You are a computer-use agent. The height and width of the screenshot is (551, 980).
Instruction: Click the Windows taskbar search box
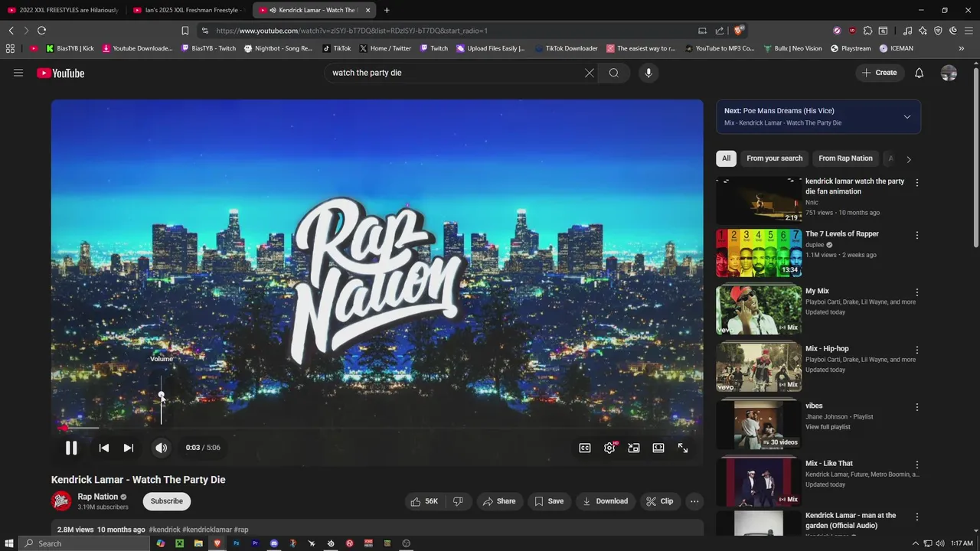[84, 543]
